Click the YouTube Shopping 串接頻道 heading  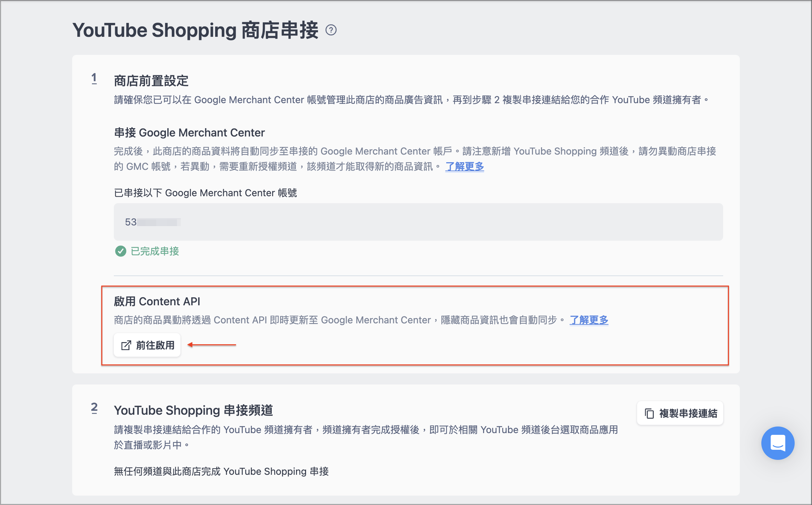coord(193,410)
